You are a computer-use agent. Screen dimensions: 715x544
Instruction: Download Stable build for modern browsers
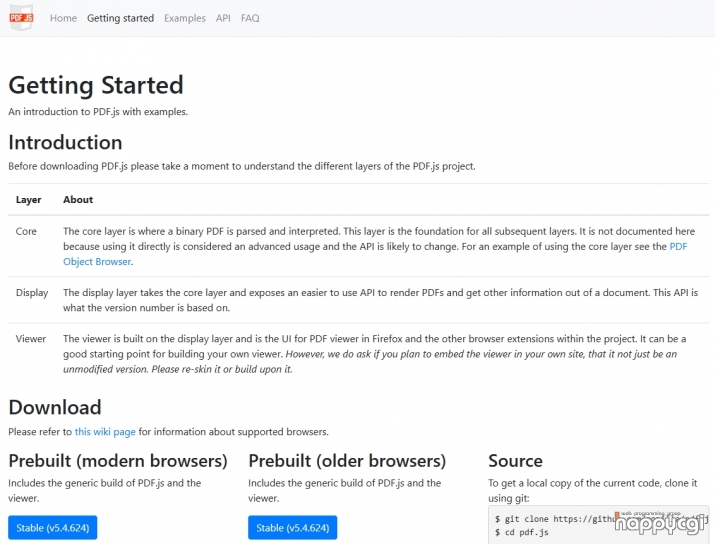coord(53,528)
